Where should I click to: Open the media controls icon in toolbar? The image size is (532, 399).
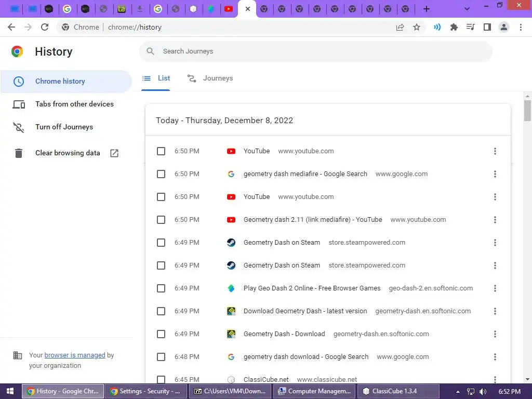[x=470, y=27]
